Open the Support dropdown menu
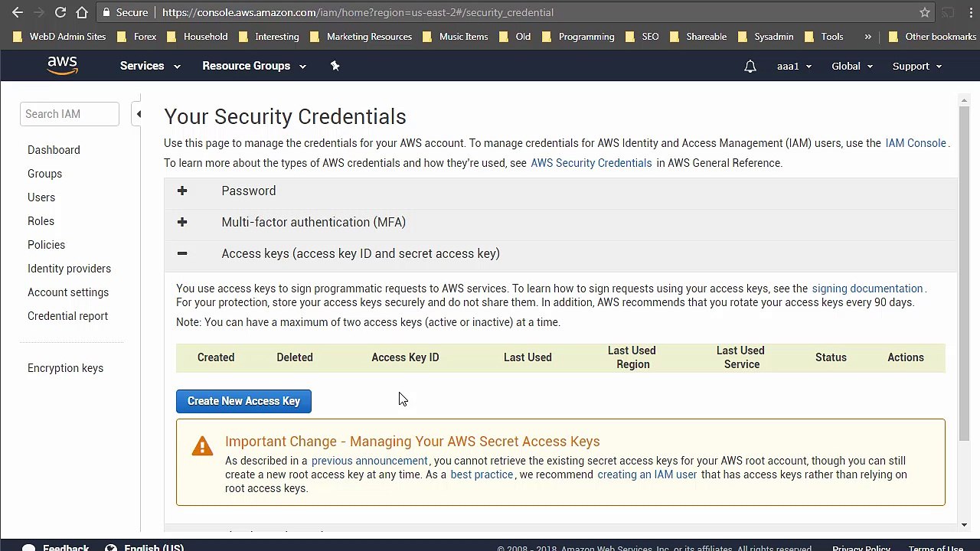980x551 pixels. 916,67
